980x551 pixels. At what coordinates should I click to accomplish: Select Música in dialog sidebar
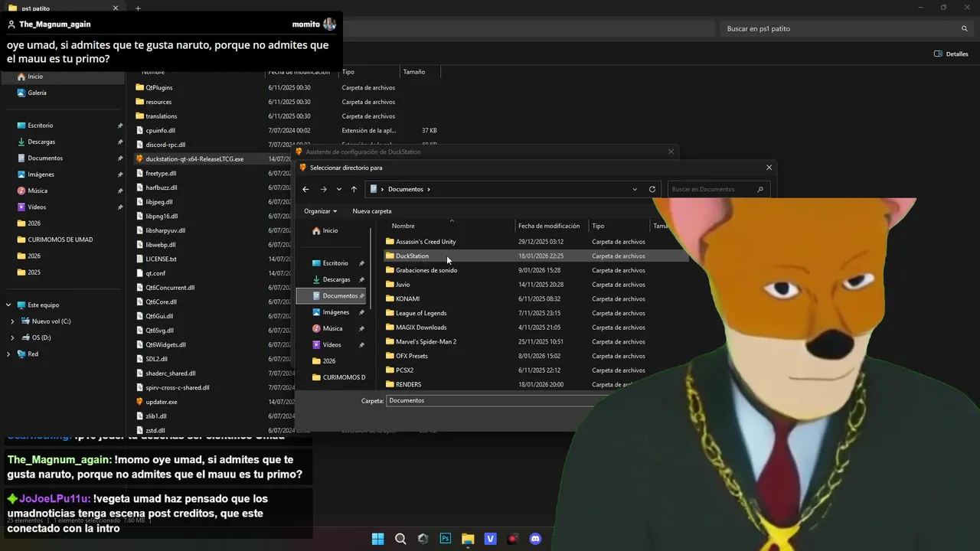[x=332, y=328]
